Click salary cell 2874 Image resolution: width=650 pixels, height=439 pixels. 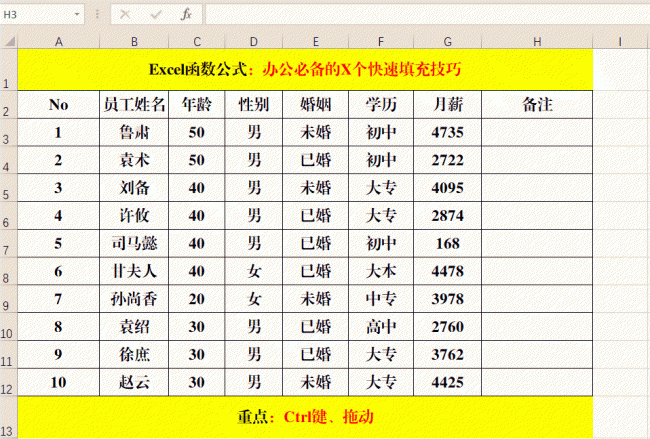[x=448, y=216]
